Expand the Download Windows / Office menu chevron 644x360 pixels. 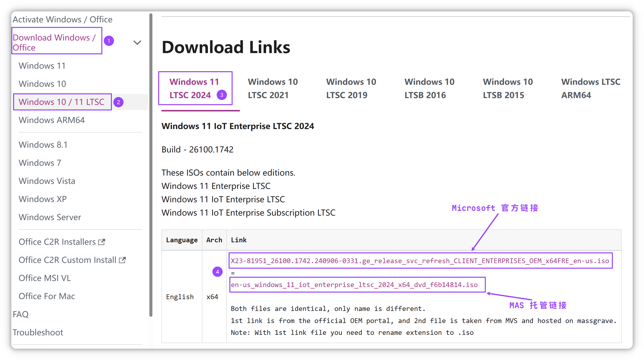[x=137, y=42]
